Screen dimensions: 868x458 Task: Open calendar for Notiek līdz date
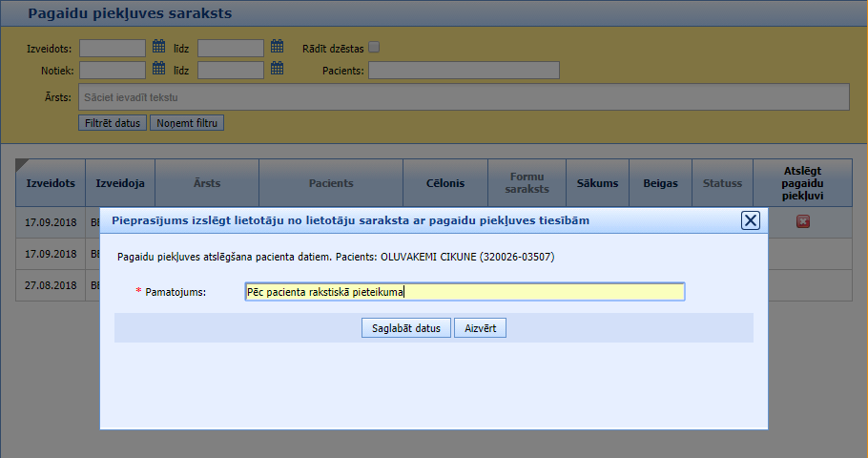point(278,69)
